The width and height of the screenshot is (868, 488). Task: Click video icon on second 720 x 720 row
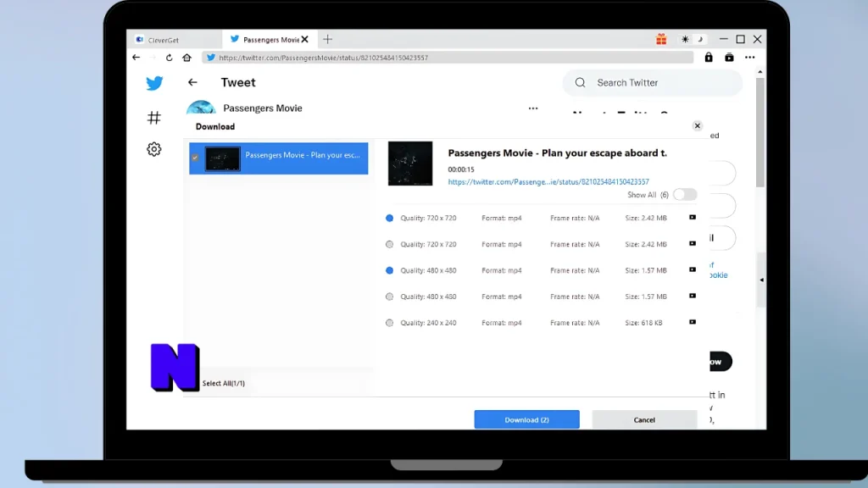coord(693,243)
